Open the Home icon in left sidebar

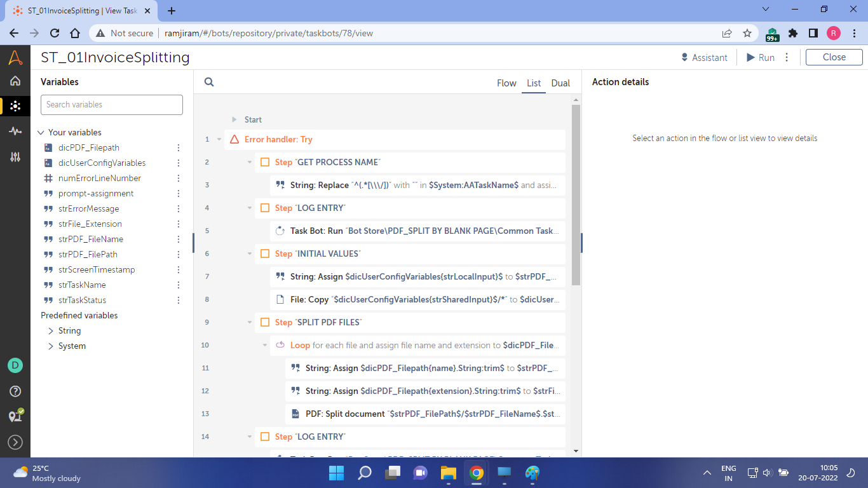[x=15, y=81]
